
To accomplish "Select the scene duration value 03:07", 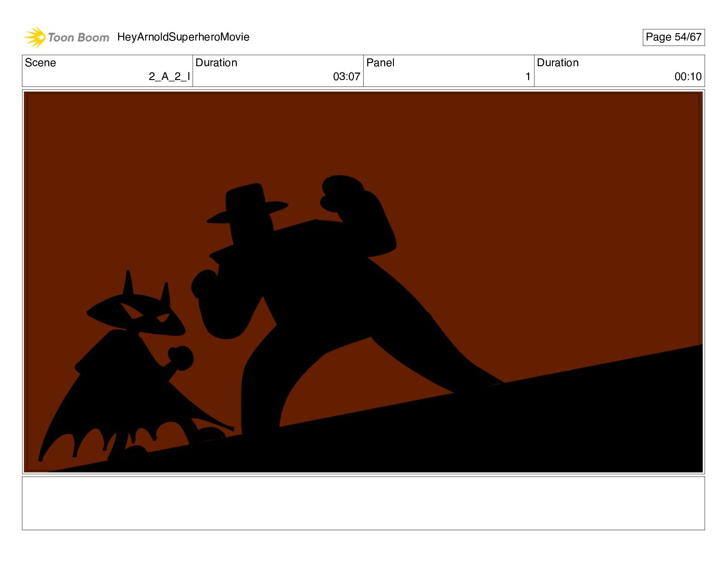I will [x=347, y=76].
